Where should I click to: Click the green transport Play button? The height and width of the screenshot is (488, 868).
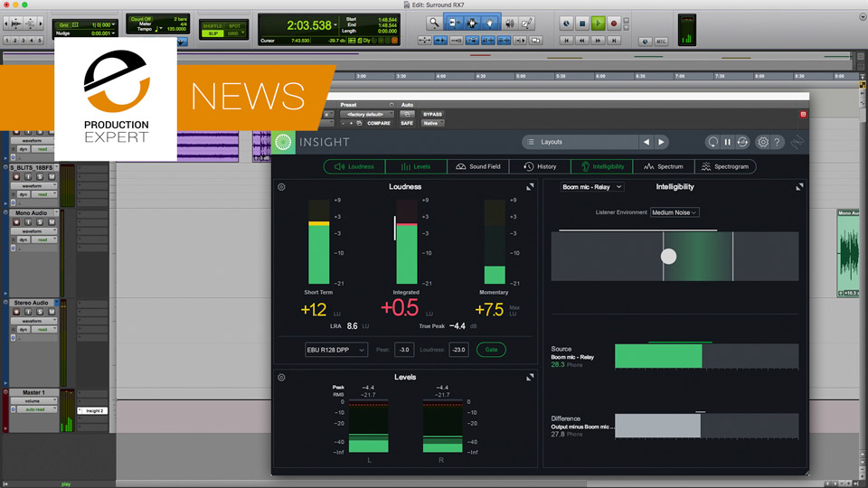(598, 23)
